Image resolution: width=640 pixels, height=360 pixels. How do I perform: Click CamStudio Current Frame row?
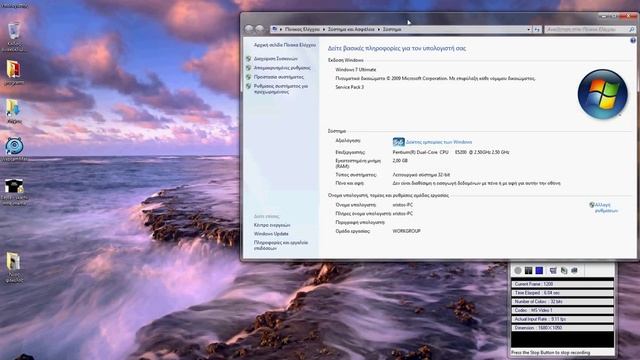[x=562, y=284]
